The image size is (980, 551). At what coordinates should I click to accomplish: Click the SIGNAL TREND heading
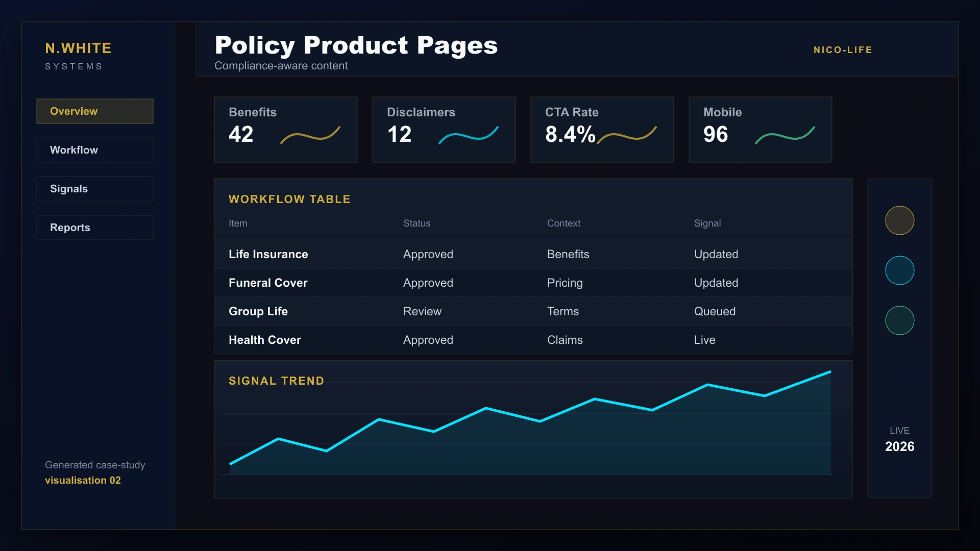pos(276,381)
